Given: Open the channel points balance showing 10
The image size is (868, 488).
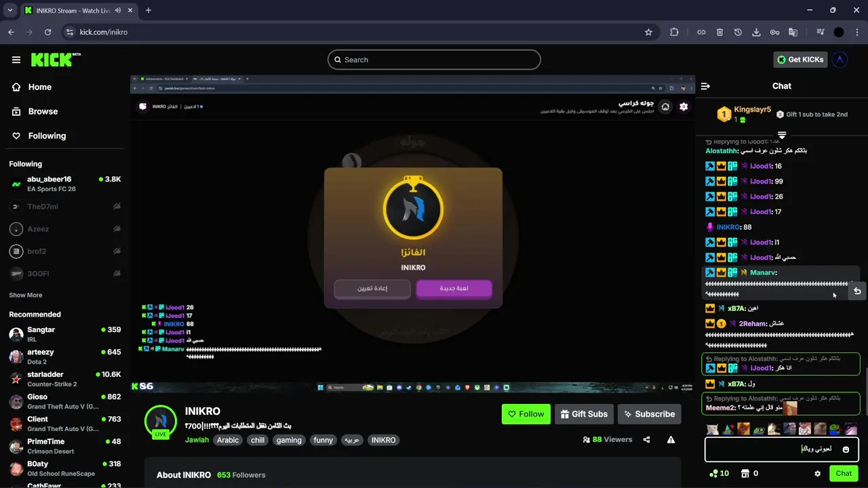Looking at the screenshot, I should click(x=719, y=473).
